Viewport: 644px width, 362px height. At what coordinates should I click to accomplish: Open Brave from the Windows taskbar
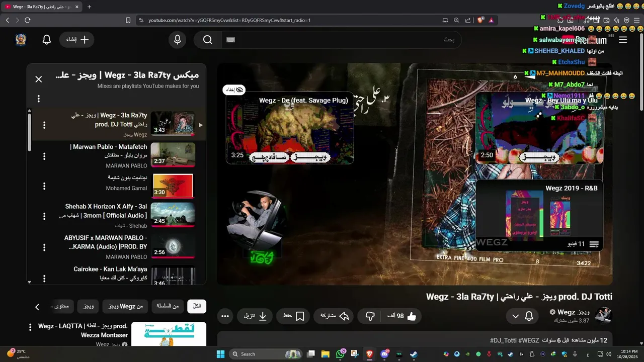tap(370, 354)
